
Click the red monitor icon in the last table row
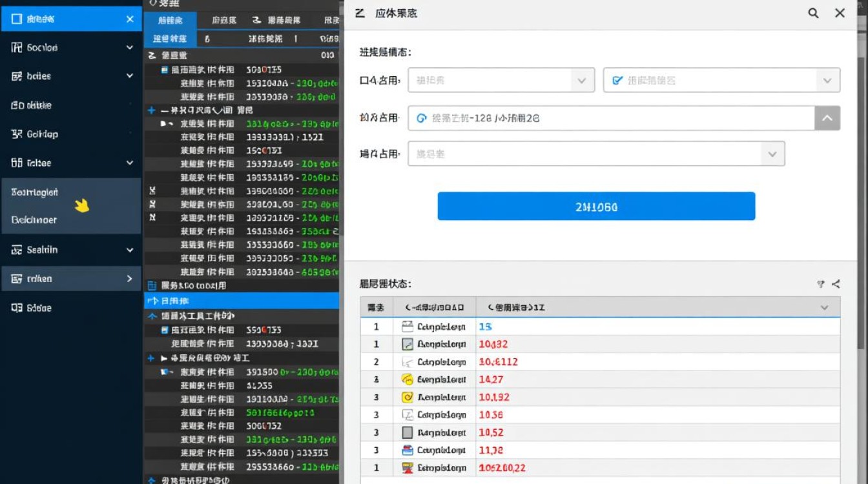pyautogui.click(x=408, y=468)
